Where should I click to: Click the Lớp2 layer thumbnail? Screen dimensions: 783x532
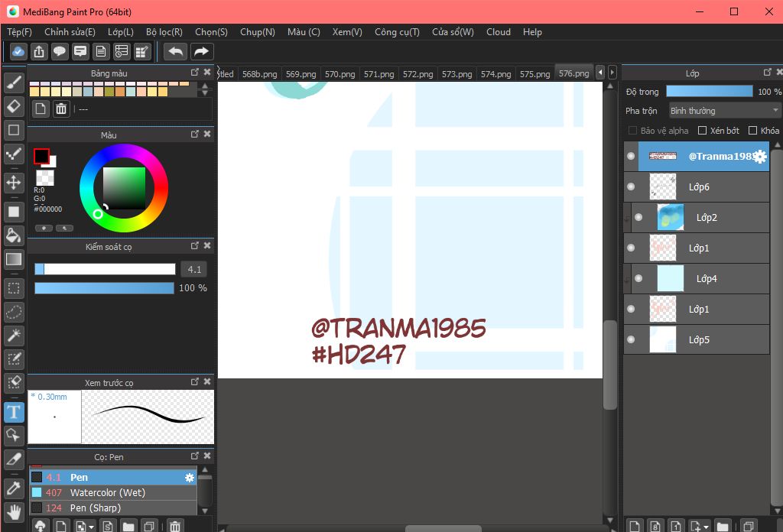[670, 217]
